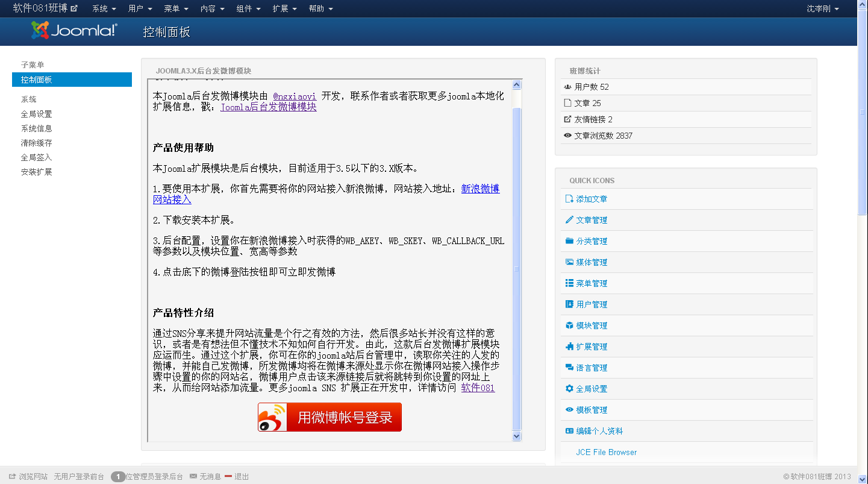868x484 pixels.
Task: Click the Weibo logo on the login button
Action: point(273,417)
